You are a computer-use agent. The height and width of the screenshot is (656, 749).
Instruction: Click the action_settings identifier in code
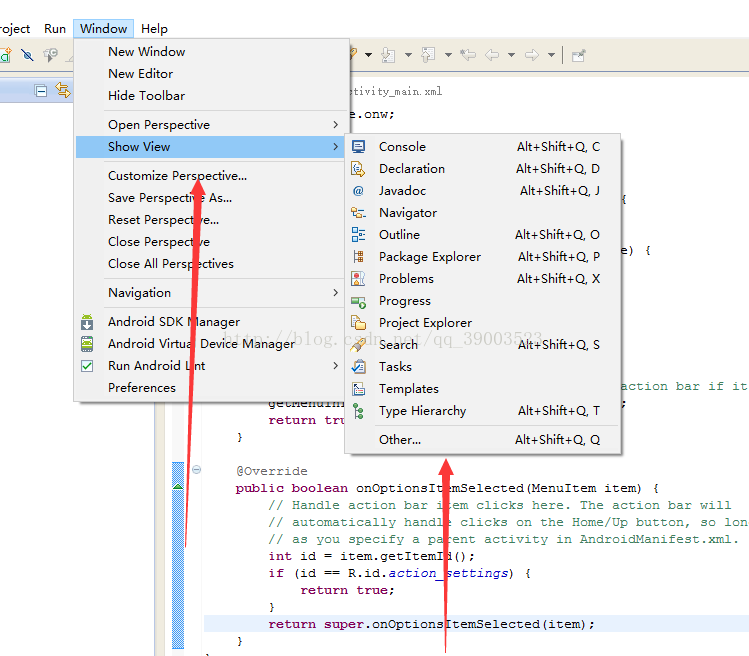pos(448,573)
